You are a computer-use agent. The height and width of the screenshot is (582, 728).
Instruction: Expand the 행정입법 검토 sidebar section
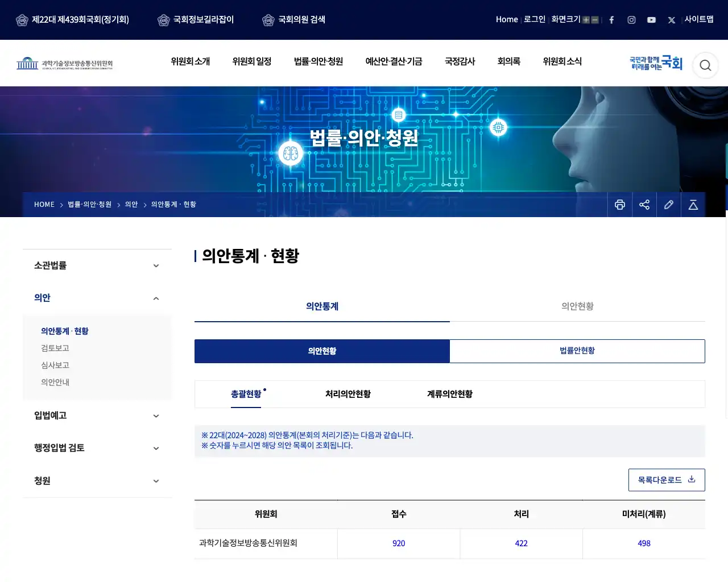(97, 448)
